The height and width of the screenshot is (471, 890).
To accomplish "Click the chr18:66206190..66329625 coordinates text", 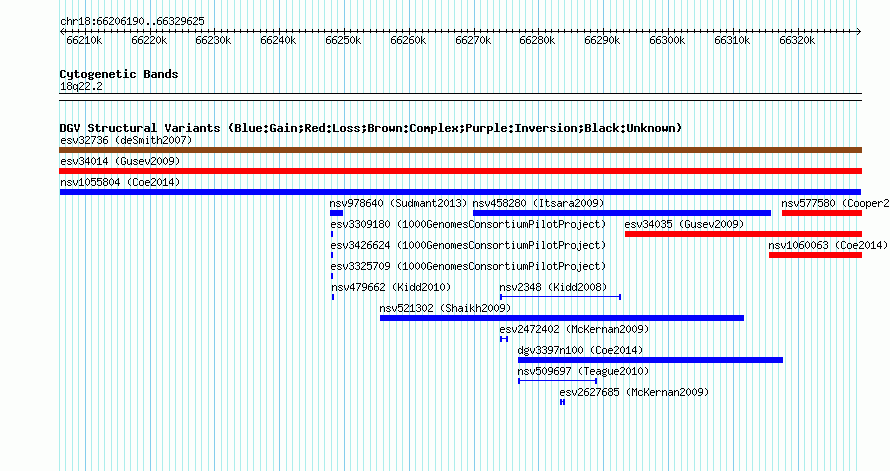I will coord(132,22).
